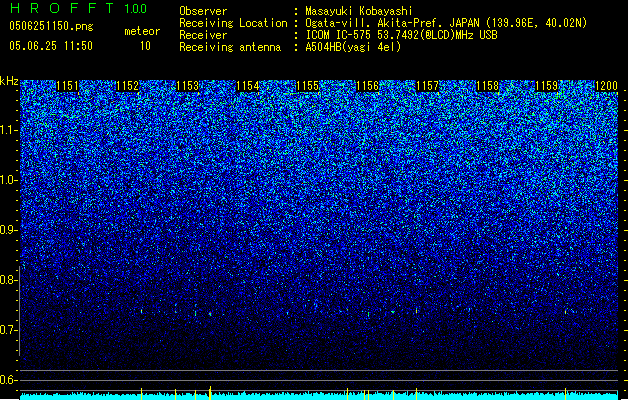Click the A504HB(yagi 4el) antenna text
This screenshot has width=629, height=400.
(353, 47)
